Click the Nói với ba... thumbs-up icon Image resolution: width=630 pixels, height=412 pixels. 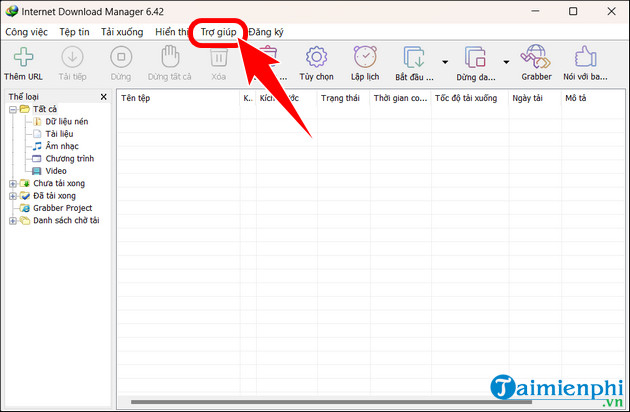coord(585,57)
